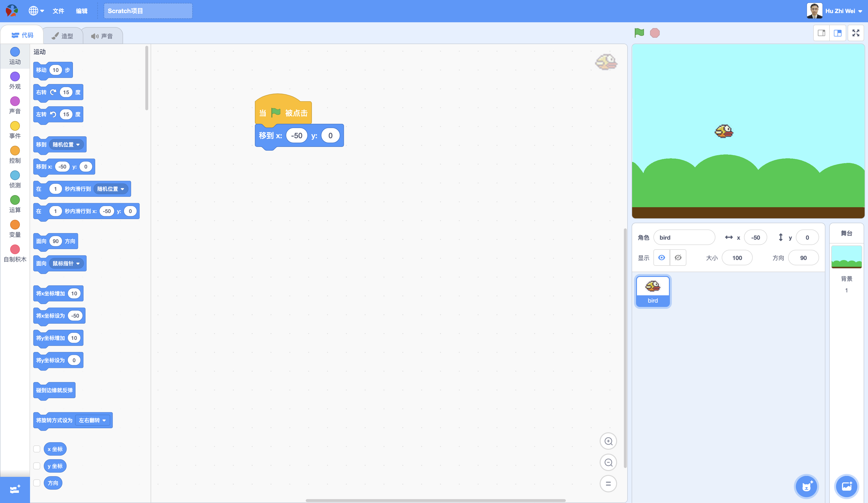Select the 外观 looks category
The width and height of the screenshot is (868, 503).
click(15, 81)
